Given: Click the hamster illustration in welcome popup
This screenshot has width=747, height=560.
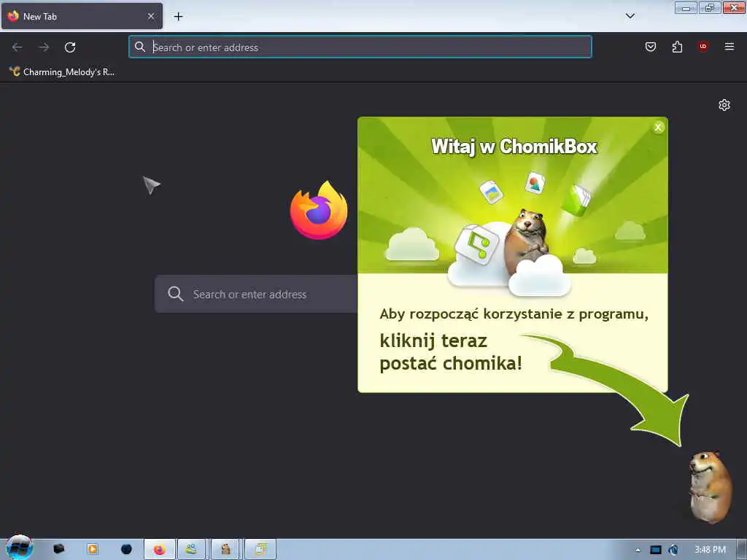Looking at the screenshot, I should coord(527,241).
